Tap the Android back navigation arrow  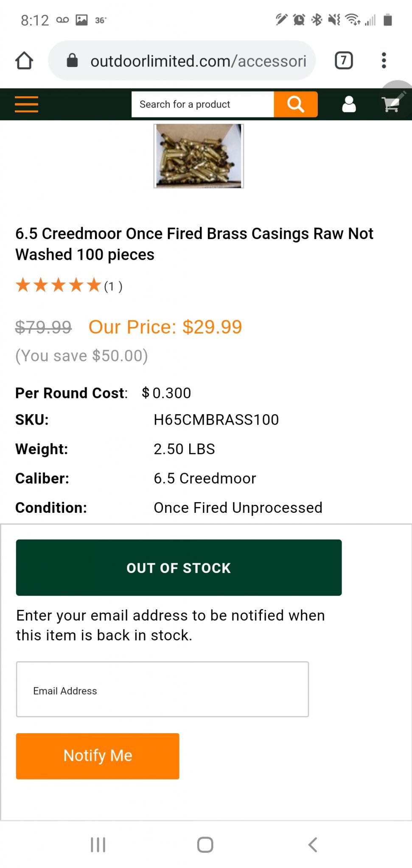(x=313, y=845)
